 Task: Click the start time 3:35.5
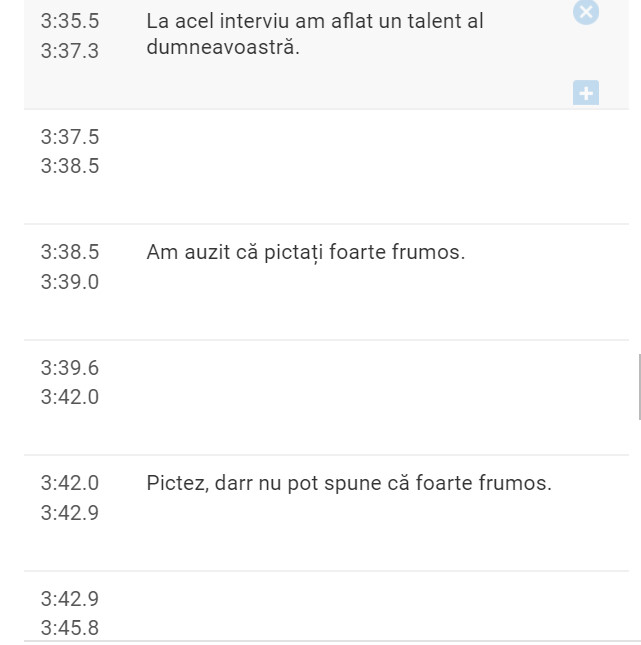[70, 21]
